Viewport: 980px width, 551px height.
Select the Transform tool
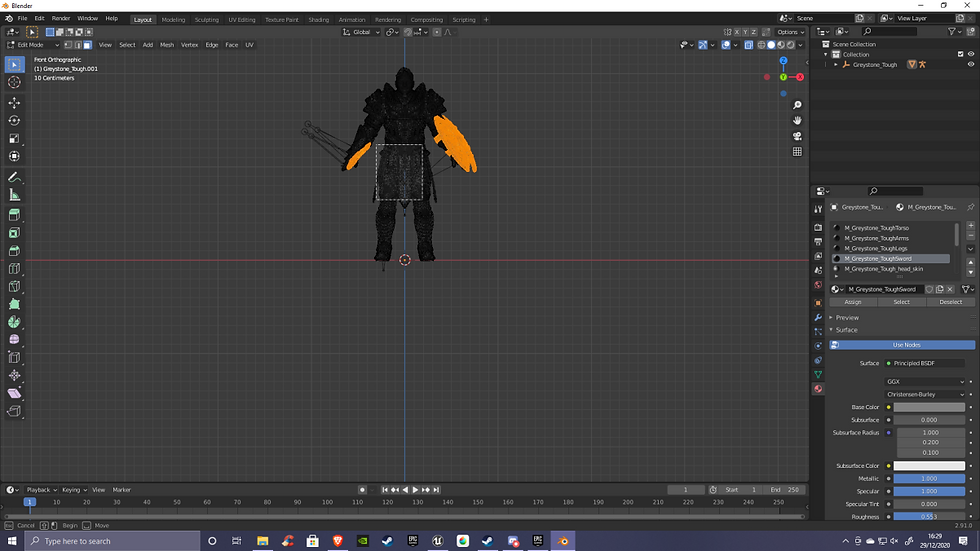pos(14,156)
